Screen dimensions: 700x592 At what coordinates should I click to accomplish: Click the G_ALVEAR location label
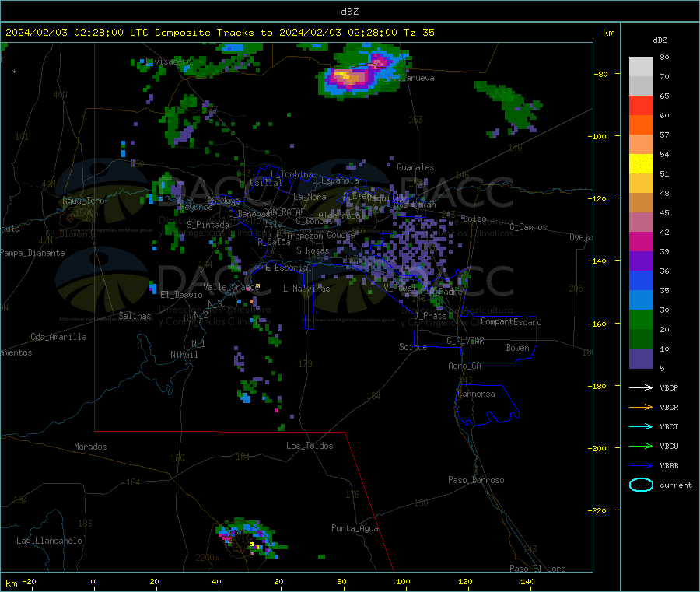(x=465, y=341)
